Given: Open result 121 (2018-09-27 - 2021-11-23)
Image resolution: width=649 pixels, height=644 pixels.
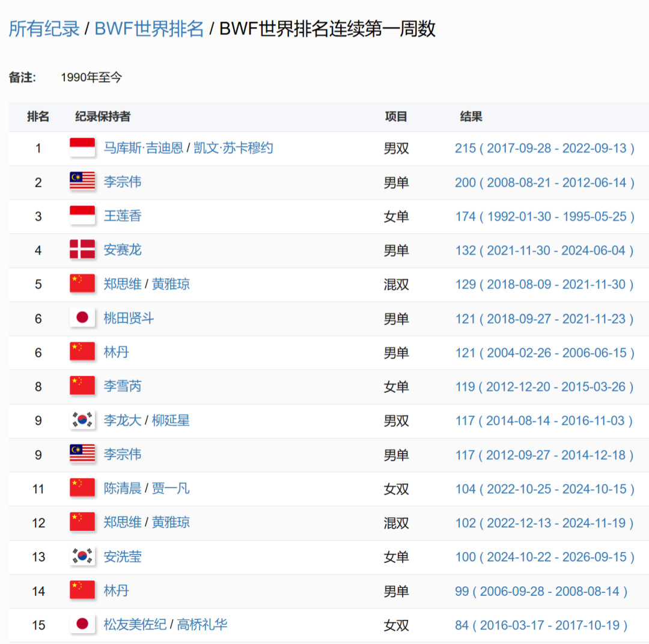Looking at the screenshot, I should click(x=544, y=318).
